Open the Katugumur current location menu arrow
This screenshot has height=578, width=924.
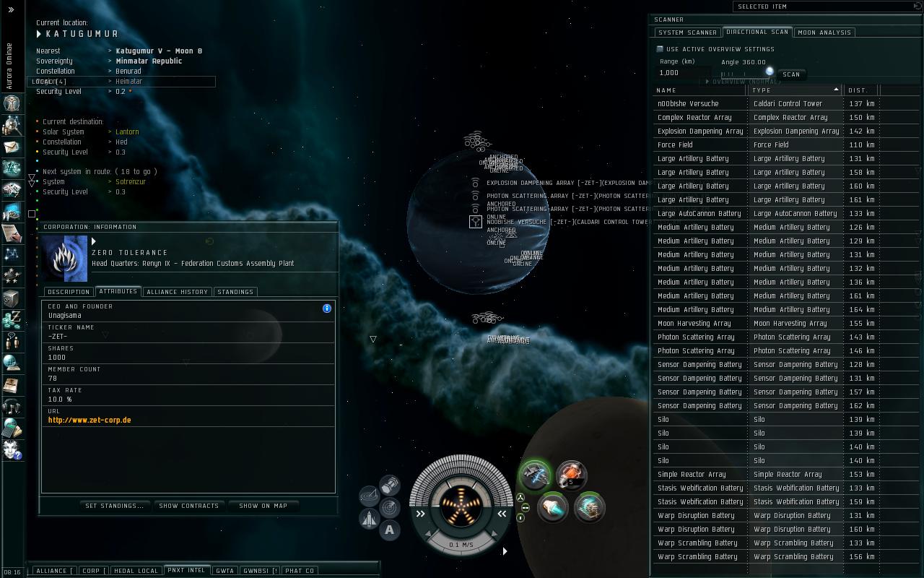[39, 34]
